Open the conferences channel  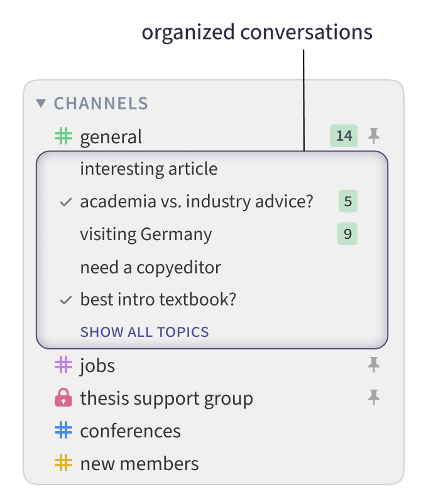click(x=130, y=431)
